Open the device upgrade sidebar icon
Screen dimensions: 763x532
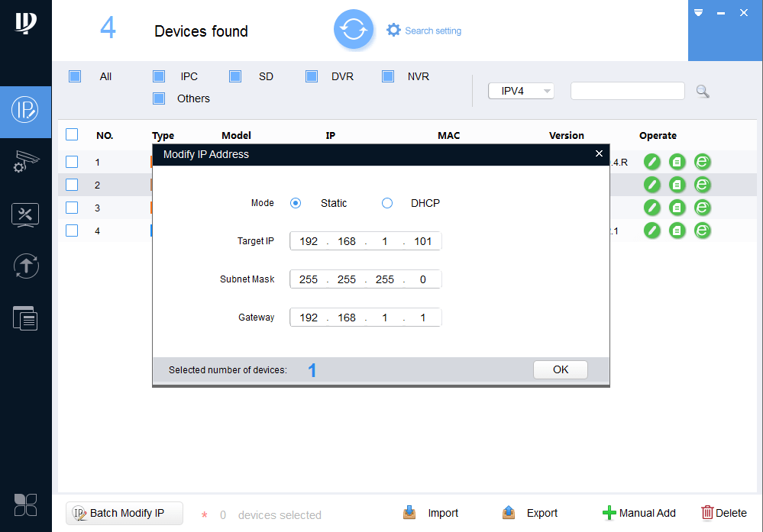(25, 266)
